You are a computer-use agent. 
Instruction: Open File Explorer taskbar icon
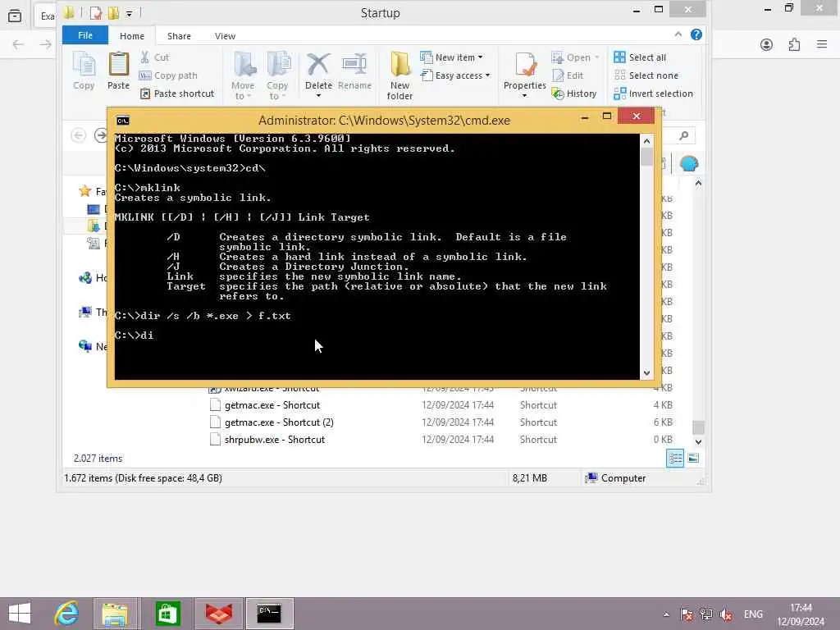coord(115,614)
